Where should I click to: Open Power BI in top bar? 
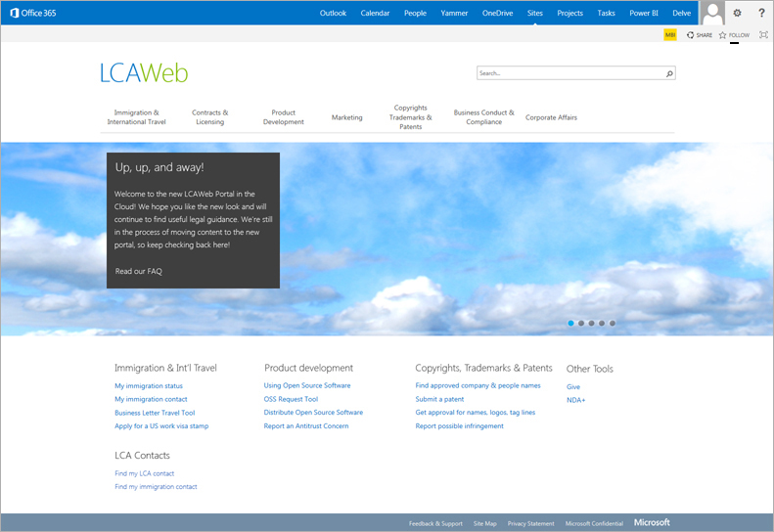(644, 13)
